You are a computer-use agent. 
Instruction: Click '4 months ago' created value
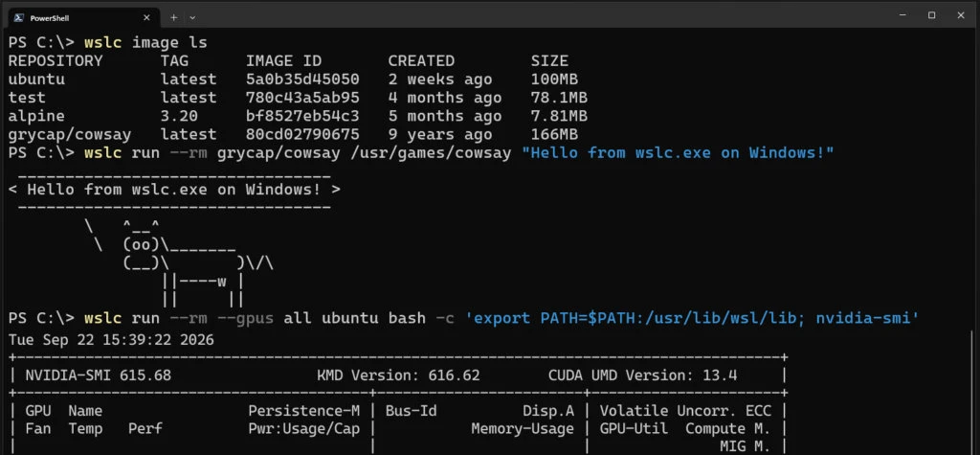445,98
